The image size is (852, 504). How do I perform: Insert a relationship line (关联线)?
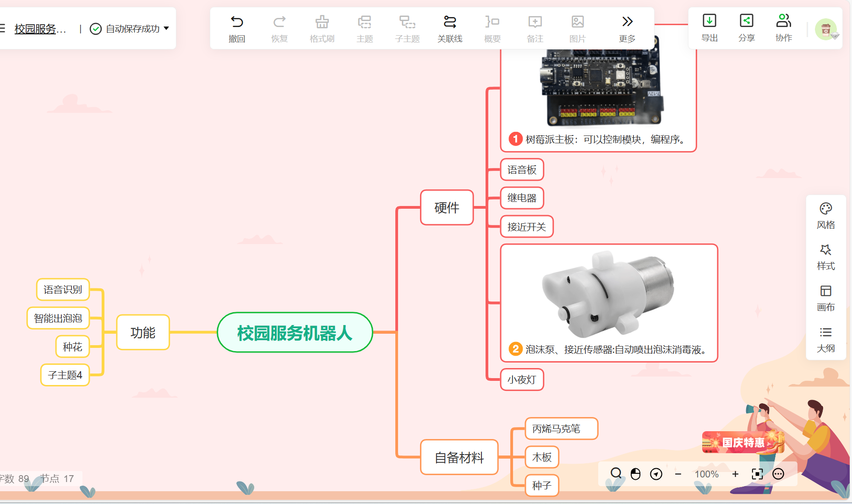pos(450,28)
